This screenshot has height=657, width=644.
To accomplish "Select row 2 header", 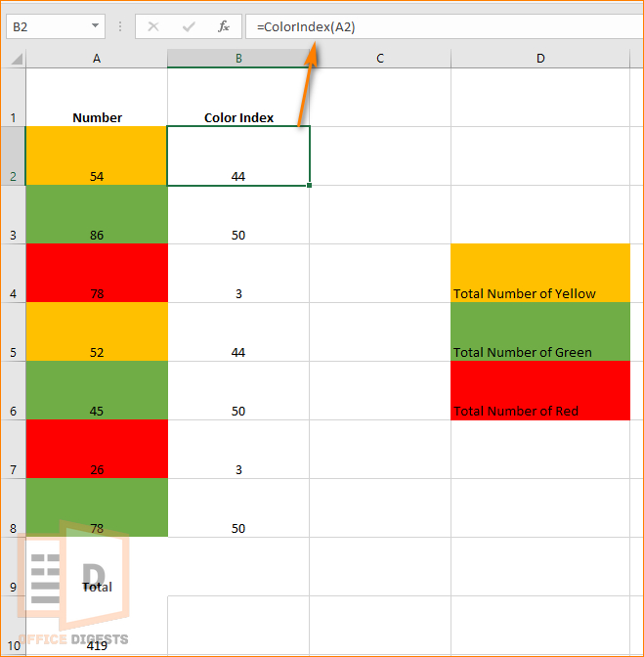I will click(x=14, y=155).
